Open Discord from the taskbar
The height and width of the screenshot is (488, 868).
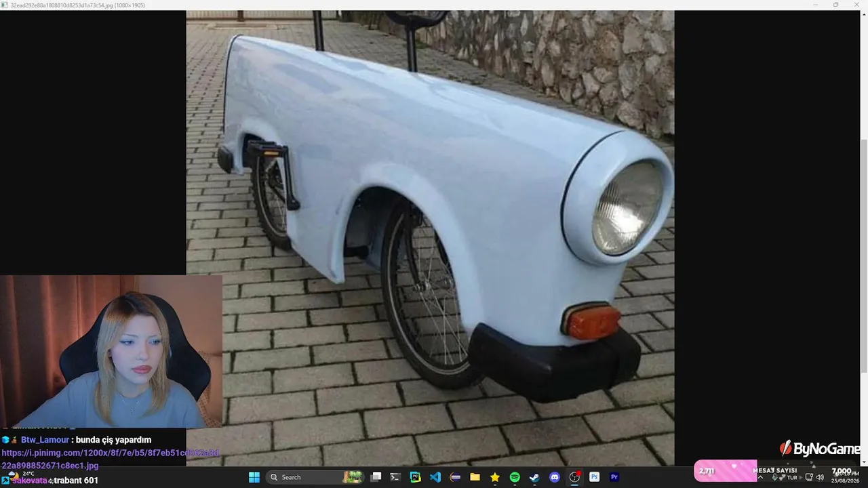click(x=555, y=477)
